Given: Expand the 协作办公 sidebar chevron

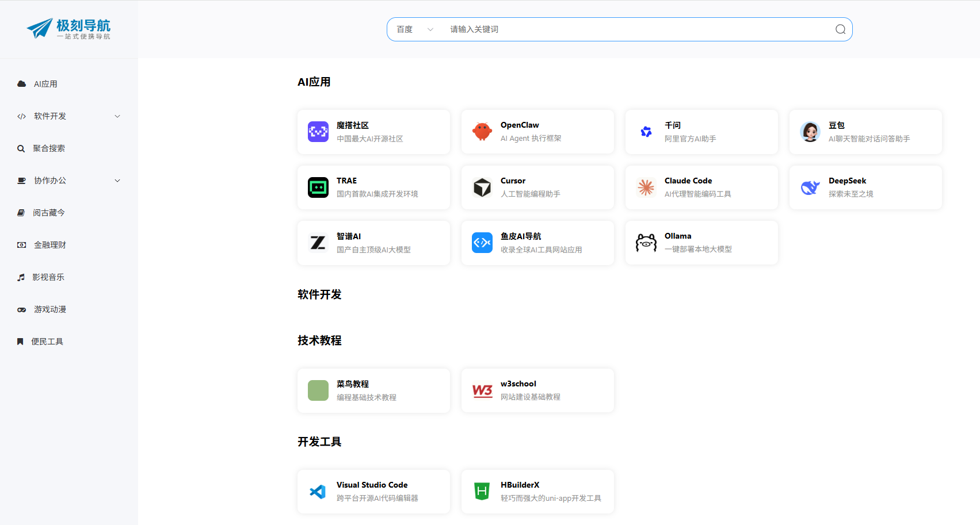Looking at the screenshot, I should click(x=117, y=181).
